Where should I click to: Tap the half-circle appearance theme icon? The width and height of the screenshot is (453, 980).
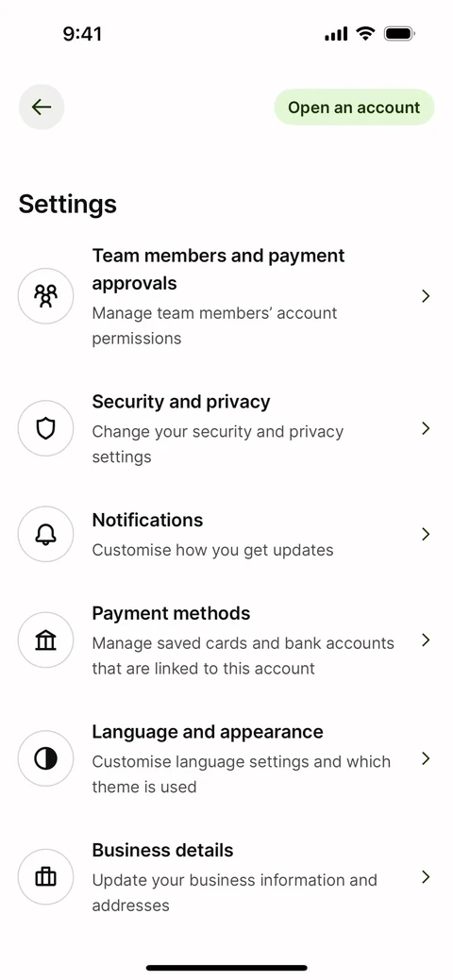(x=45, y=758)
